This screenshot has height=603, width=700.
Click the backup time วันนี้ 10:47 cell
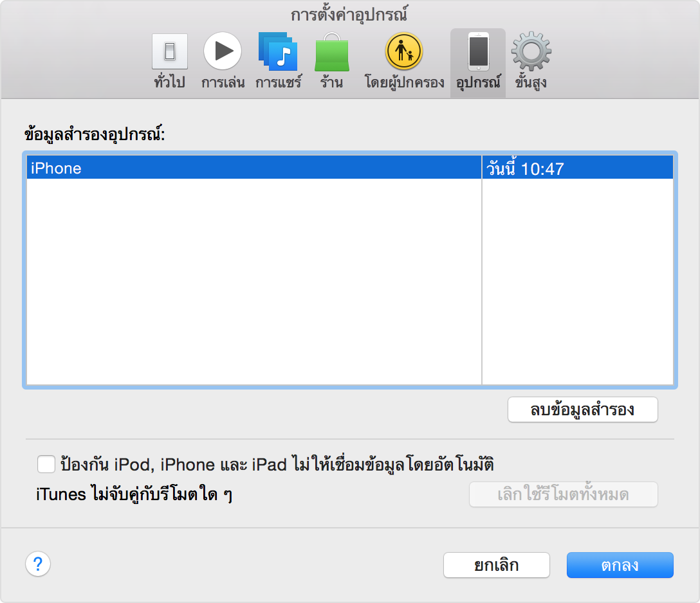click(x=577, y=168)
